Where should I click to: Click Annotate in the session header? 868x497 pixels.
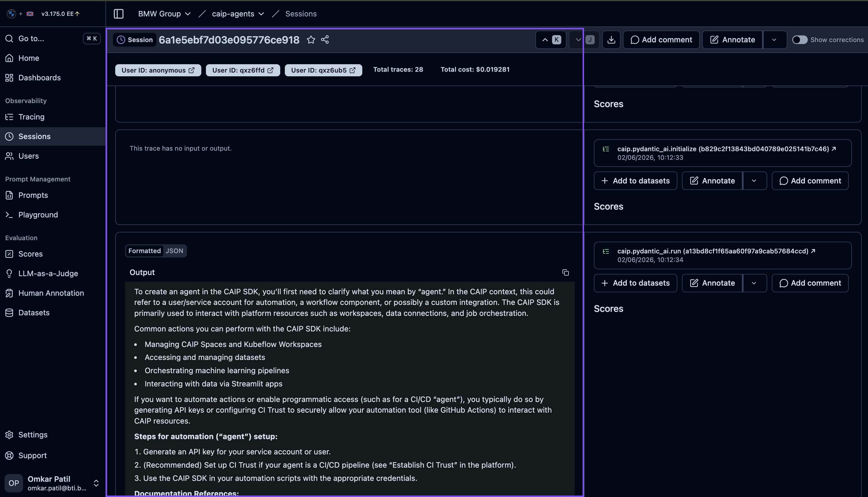pyautogui.click(x=732, y=40)
